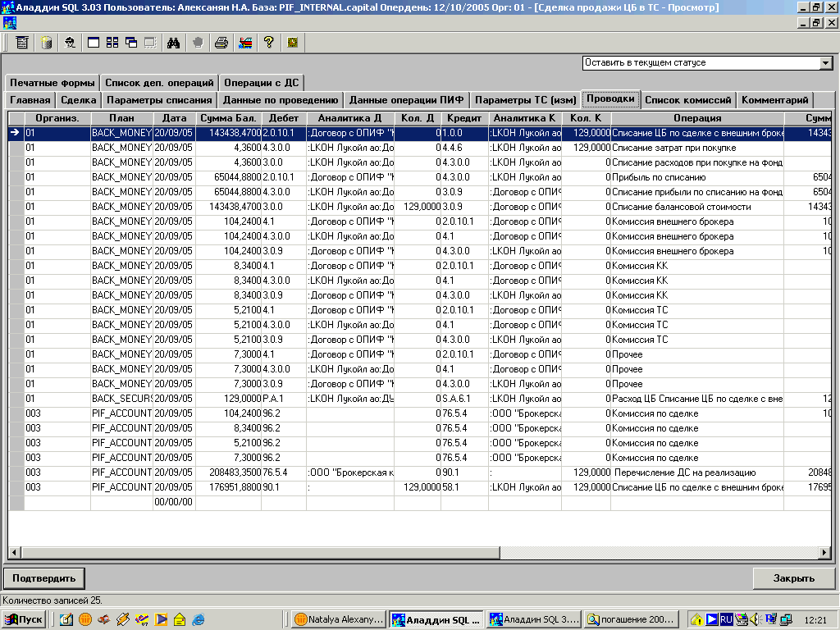Click the 'BACK_SECUR' plan cell

(121, 399)
